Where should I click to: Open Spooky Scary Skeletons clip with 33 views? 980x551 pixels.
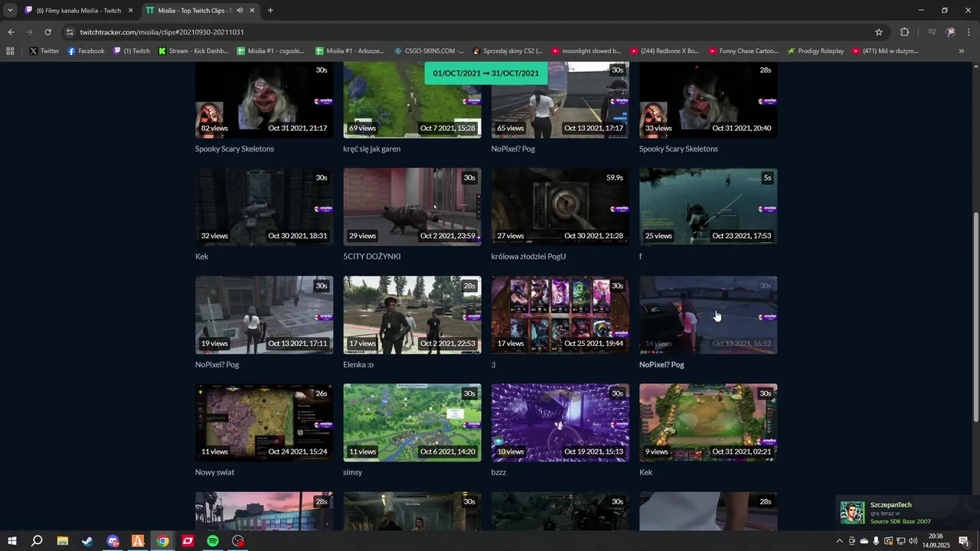pyautogui.click(x=708, y=99)
